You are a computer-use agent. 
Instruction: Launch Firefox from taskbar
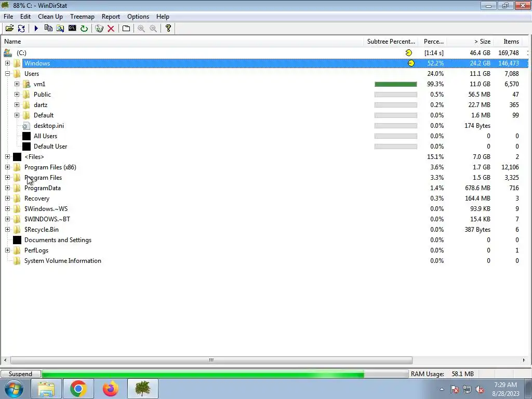(111, 389)
